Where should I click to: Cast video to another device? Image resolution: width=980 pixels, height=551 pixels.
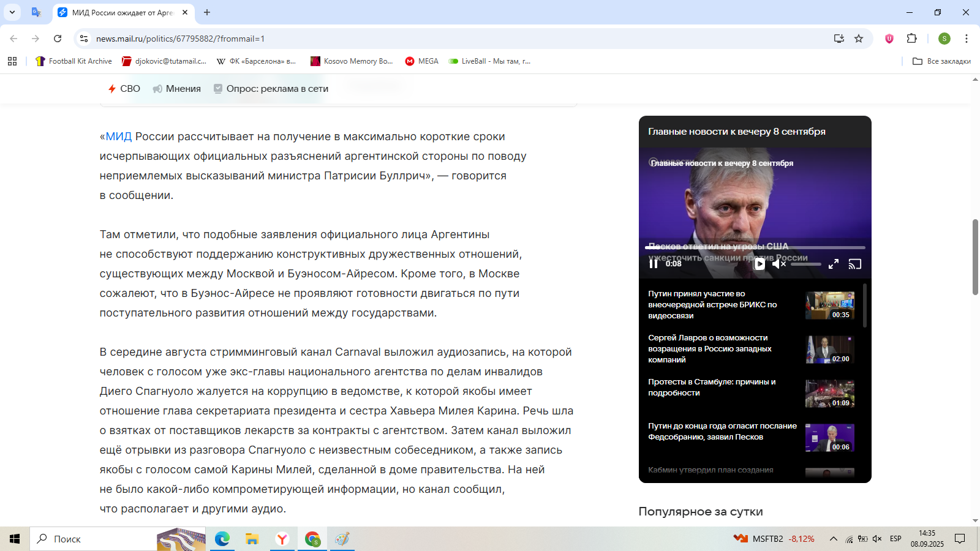[855, 264]
